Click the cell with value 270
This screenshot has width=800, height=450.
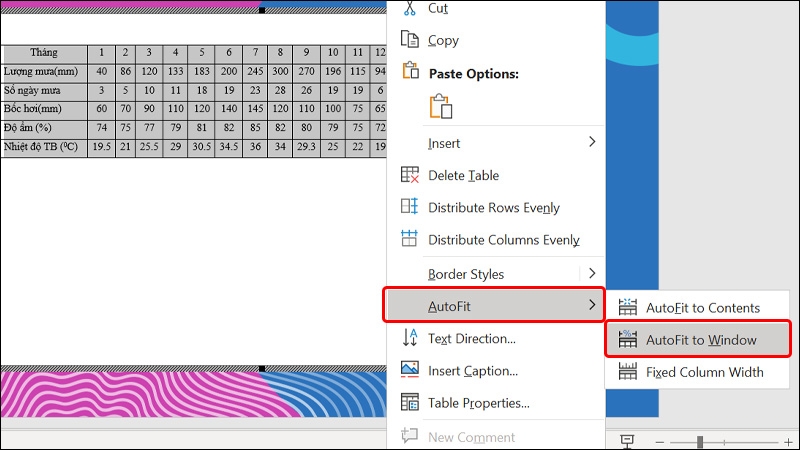tap(306, 71)
